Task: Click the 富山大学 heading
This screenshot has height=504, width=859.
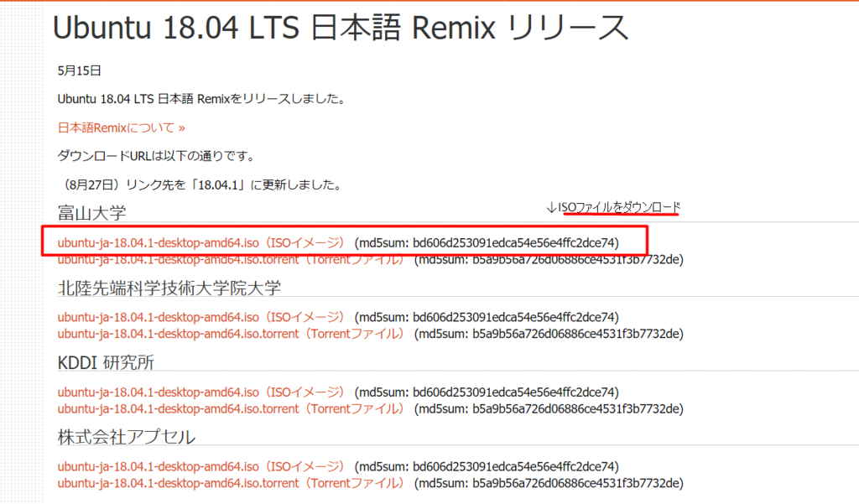Action: pos(92,212)
